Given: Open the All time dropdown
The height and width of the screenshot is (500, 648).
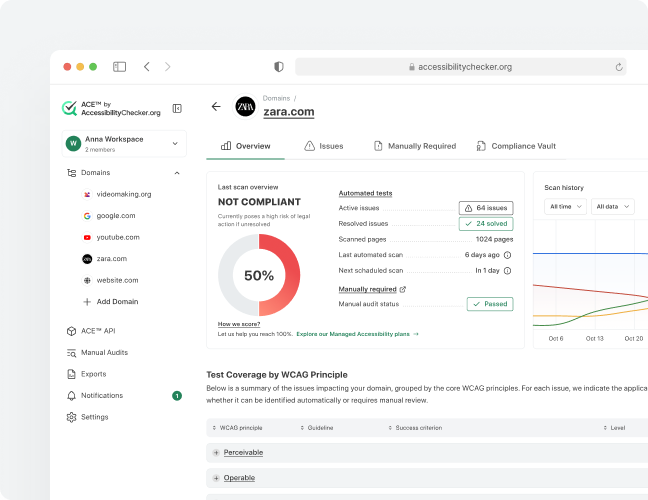Looking at the screenshot, I should (x=565, y=207).
